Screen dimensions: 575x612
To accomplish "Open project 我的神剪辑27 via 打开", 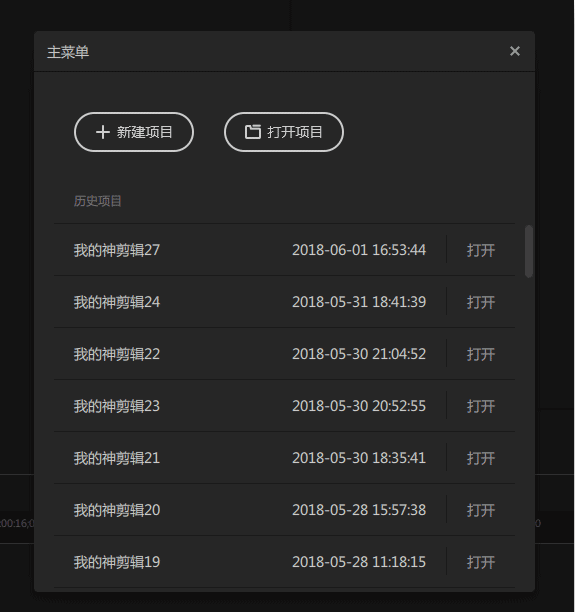I will (x=481, y=250).
